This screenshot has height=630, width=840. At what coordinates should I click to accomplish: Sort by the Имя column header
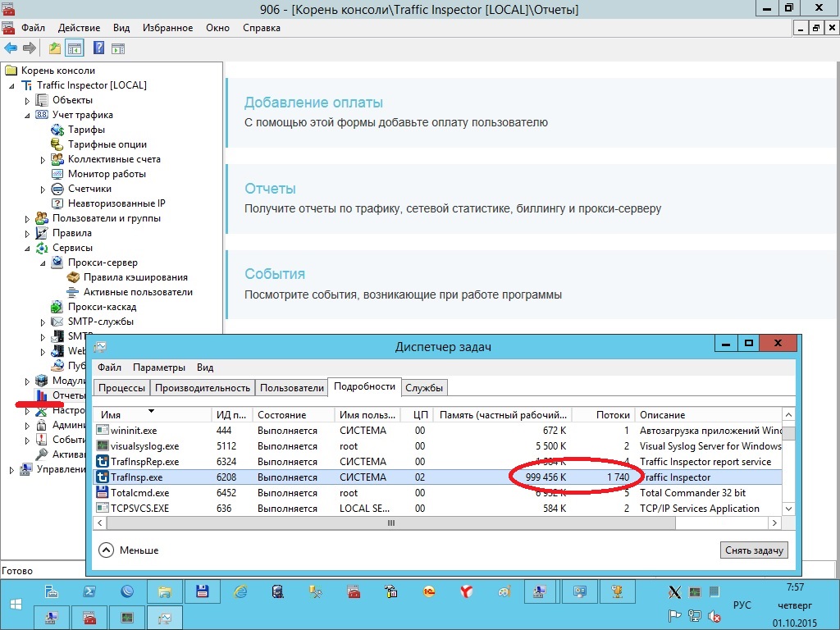point(152,414)
